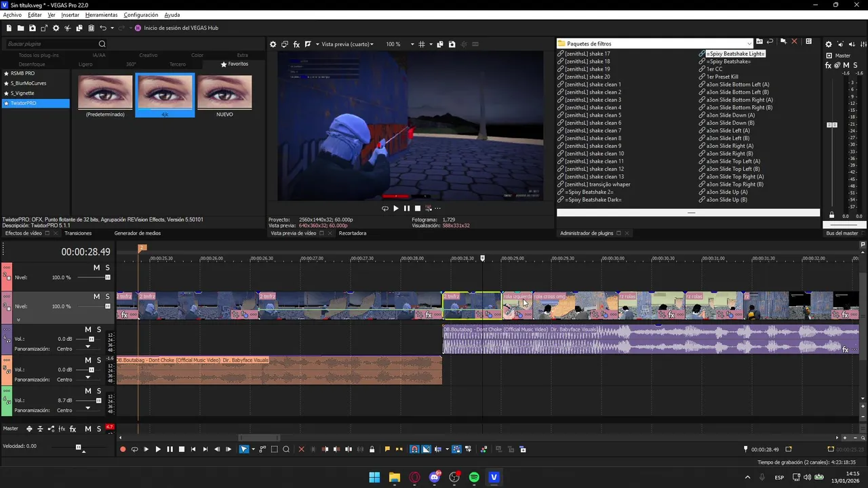Toggle the preview grid overlay icon
This screenshot has width=868, height=488.
point(422,44)
